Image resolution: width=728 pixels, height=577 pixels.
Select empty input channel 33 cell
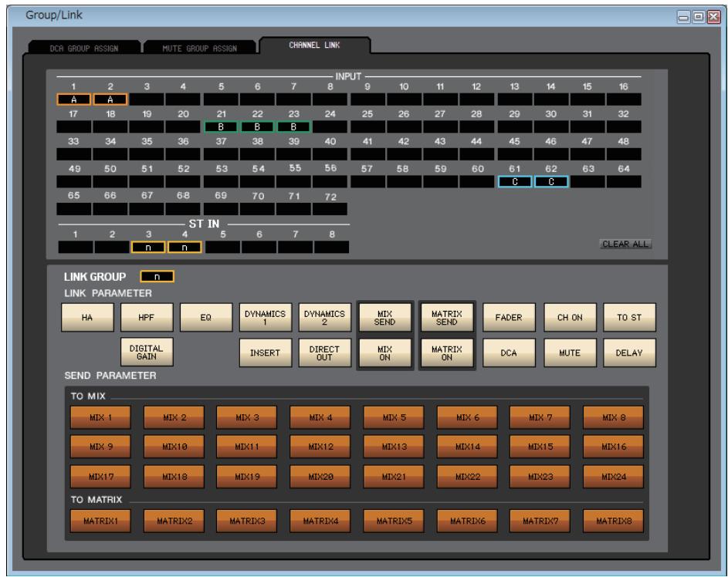click(x=74, y=154)
